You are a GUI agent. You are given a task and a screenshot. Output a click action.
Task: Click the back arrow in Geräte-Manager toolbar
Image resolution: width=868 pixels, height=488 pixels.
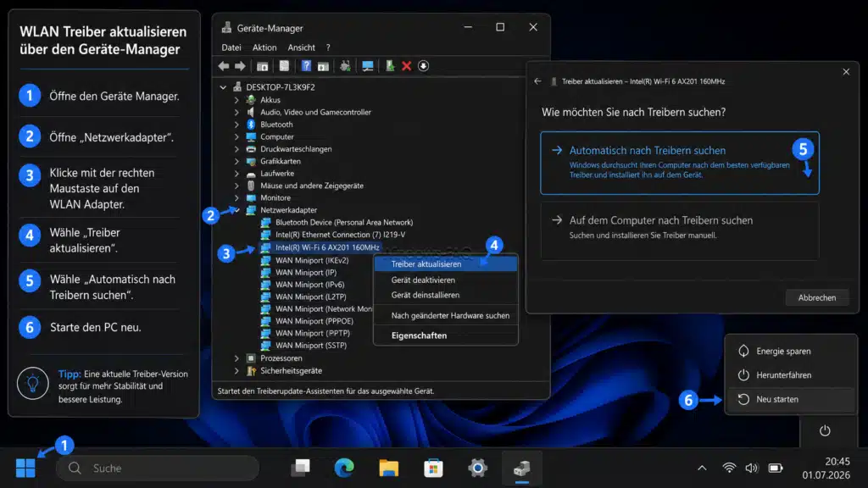[x=224, y=66]
